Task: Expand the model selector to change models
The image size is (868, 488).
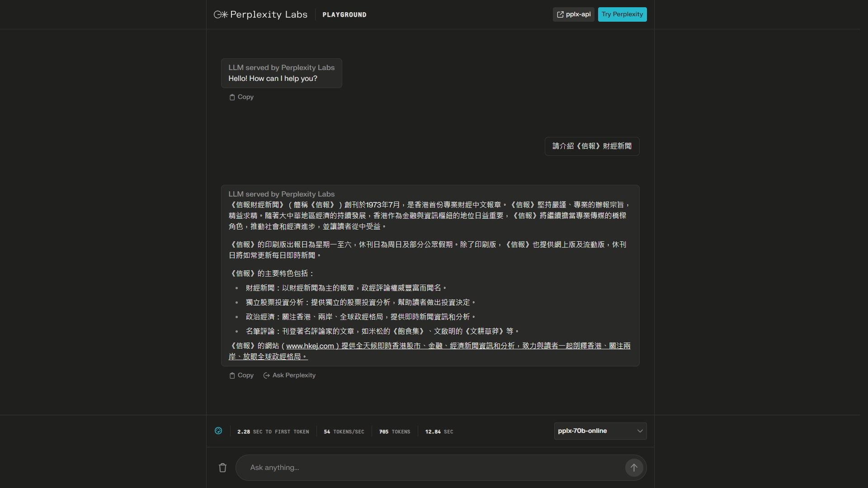Action: (600, 431)
